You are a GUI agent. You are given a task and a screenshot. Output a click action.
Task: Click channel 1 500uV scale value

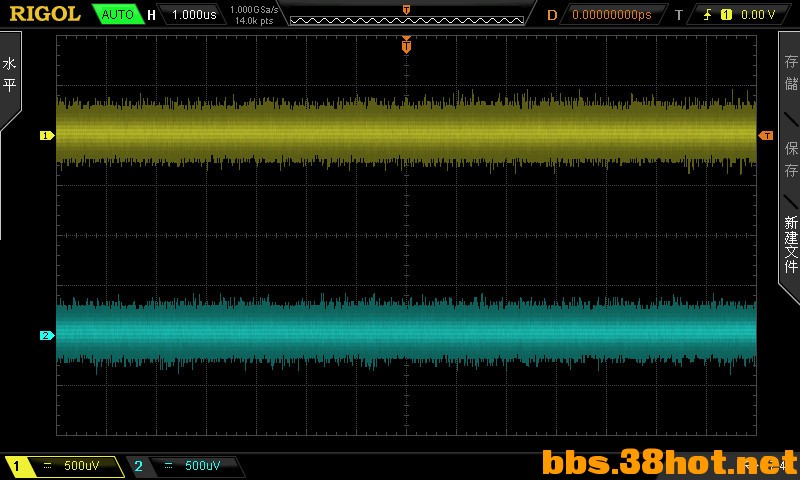point(82,466)
